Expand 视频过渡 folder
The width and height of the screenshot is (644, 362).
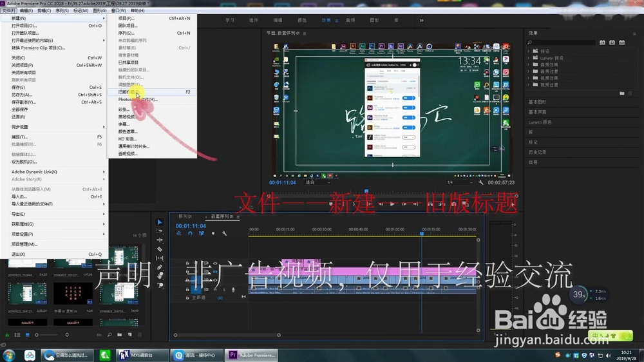(x=529, y=84)
